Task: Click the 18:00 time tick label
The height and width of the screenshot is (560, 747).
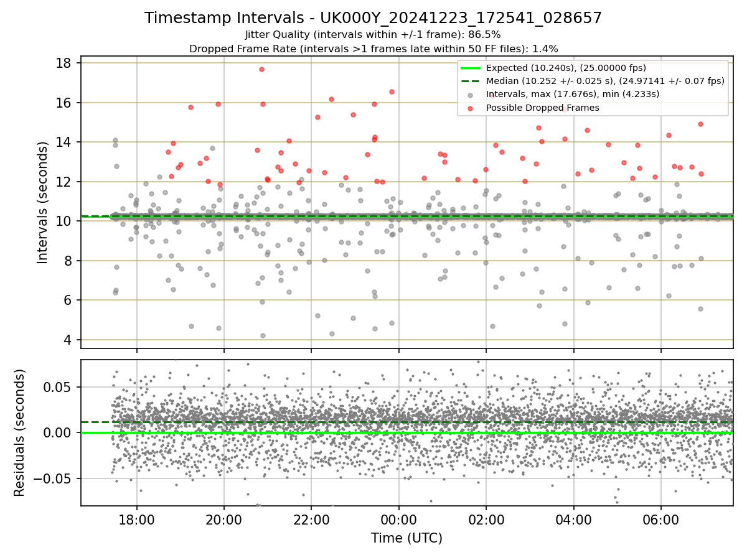Action: (137, 520)
